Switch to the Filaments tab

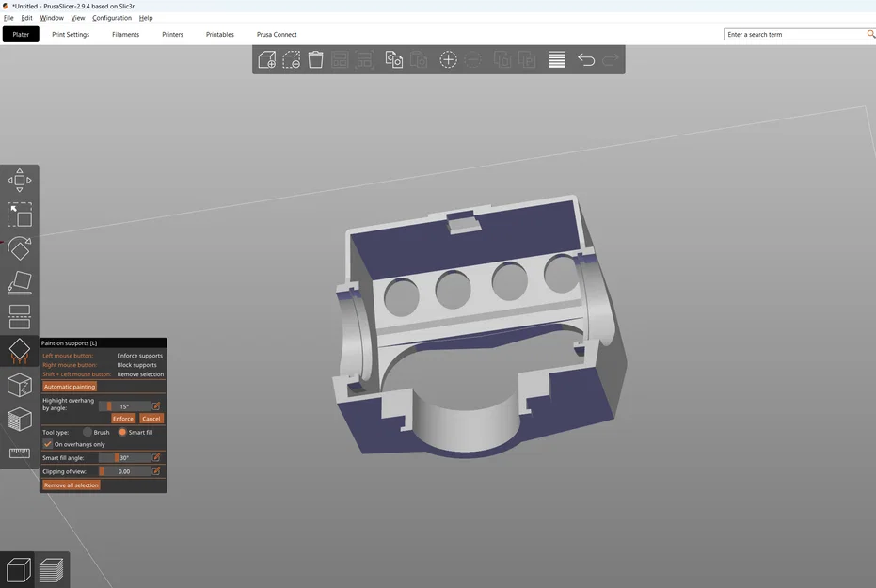coord(126,34)
